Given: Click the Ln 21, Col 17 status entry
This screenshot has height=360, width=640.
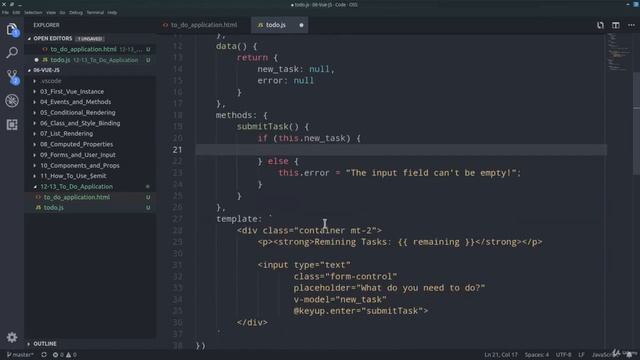Looking at the screenshot, I should pos(501,355).
